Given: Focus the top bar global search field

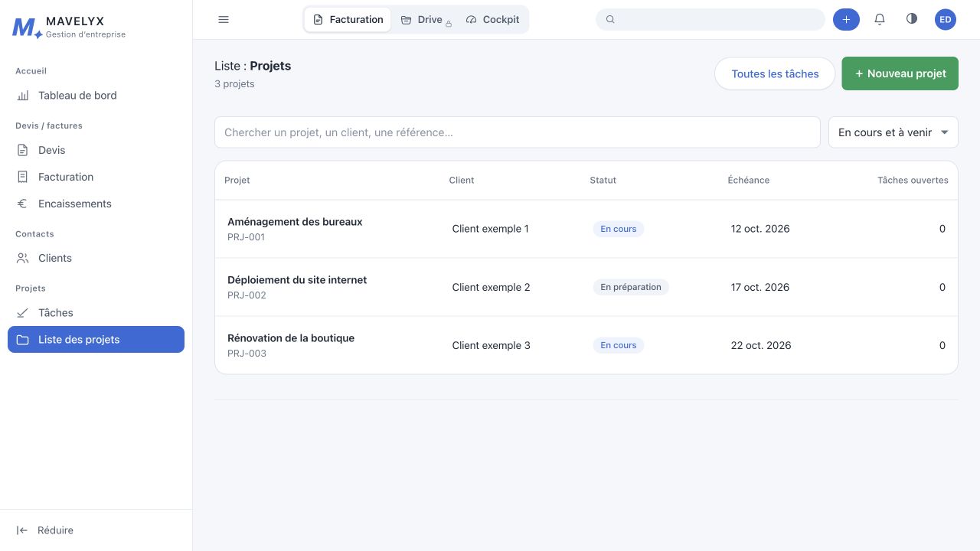Looking at the screenshot, I should [x=710, y=20].
